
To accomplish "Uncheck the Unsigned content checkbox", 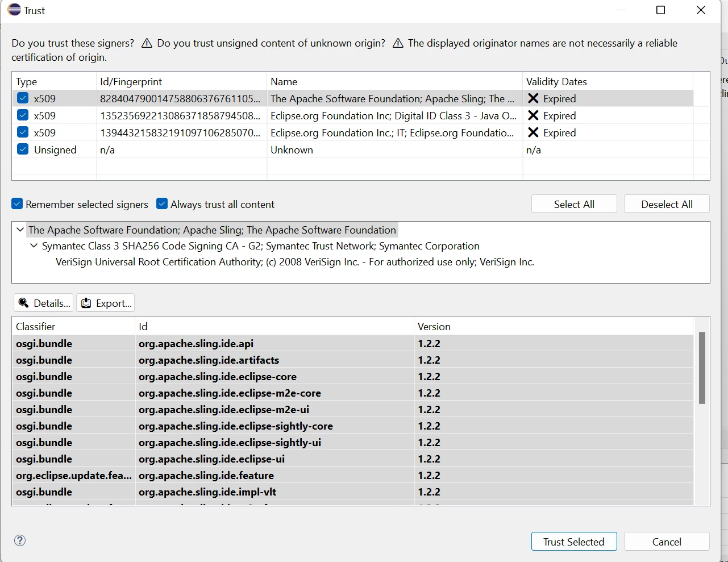I will tap(23, 149).
